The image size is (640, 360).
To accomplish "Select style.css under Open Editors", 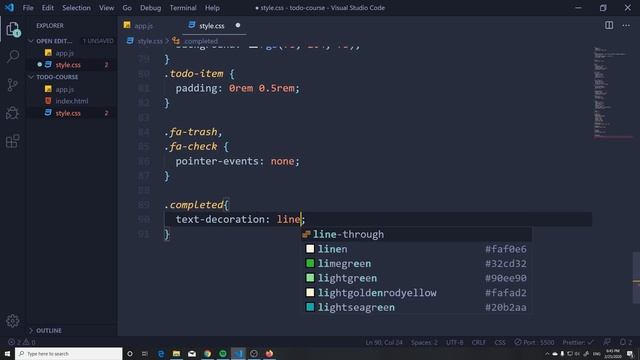I will (68, 65).
